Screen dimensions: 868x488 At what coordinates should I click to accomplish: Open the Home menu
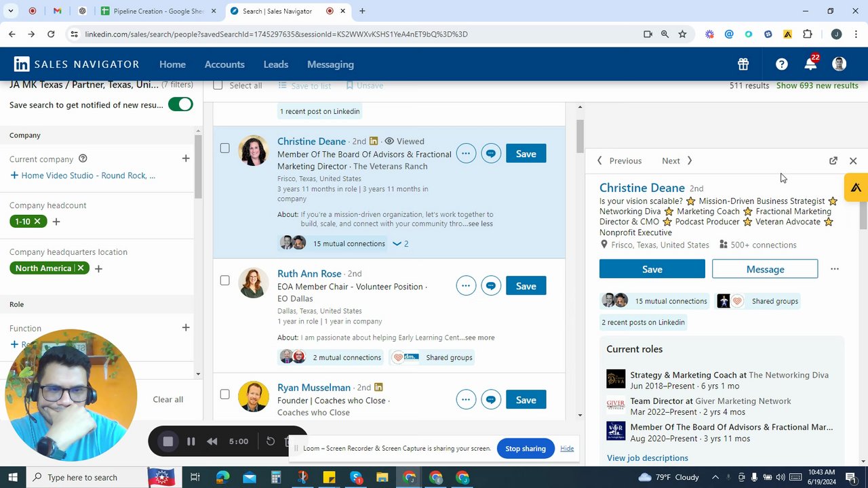pyautogui.click(x=172, y=64)
